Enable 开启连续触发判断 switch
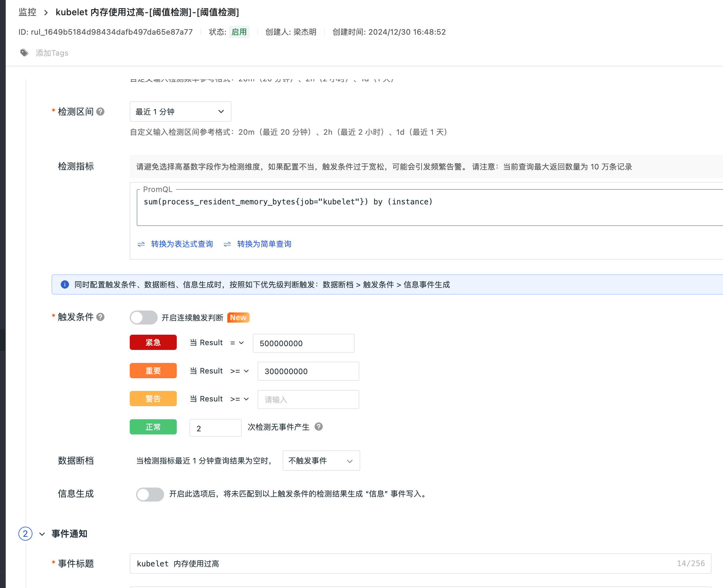Viewport: 723px width, 588px height. (144, 318)
